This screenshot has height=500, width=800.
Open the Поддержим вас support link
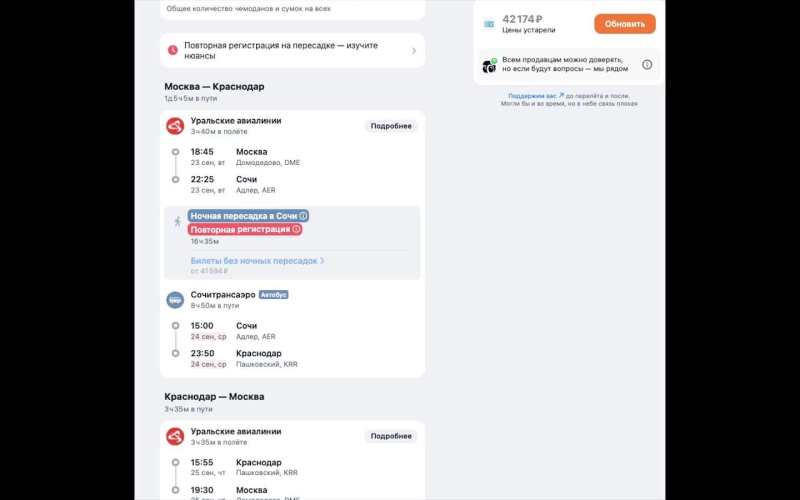536,96
